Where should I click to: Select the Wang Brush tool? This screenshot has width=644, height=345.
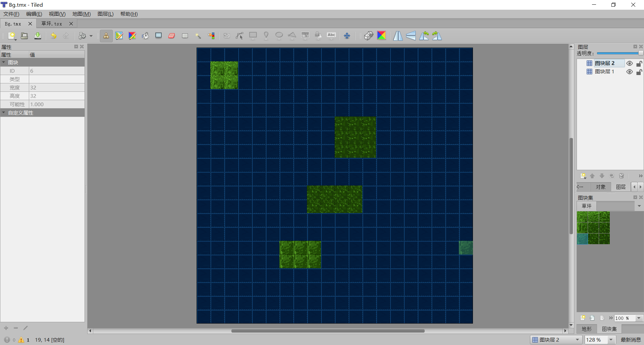coord(132,36)
